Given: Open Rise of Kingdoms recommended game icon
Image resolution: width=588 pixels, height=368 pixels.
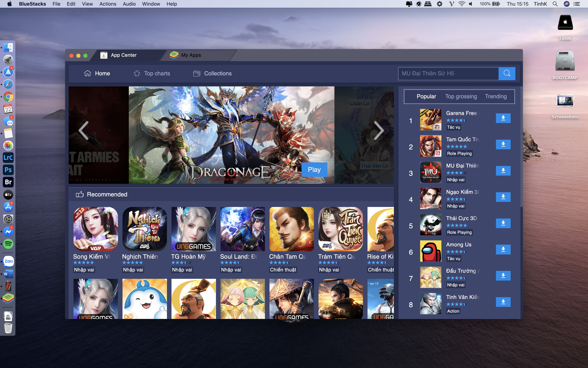Looking at the screenshot, I should pyautogui.click(x=380, y=229).
